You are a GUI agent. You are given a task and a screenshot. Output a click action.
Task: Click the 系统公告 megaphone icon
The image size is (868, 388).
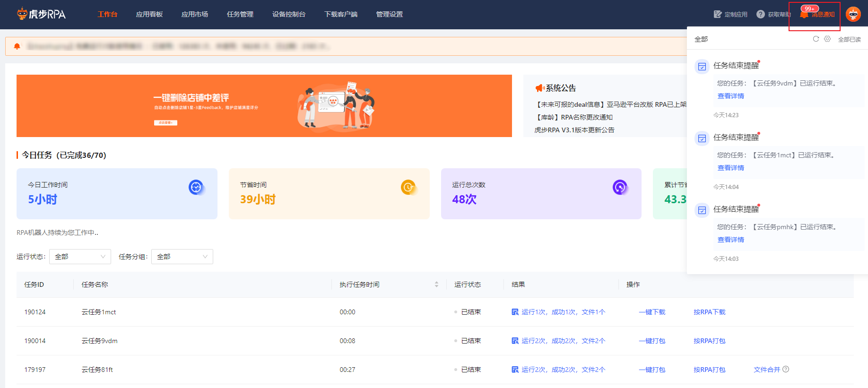[539, 88]
